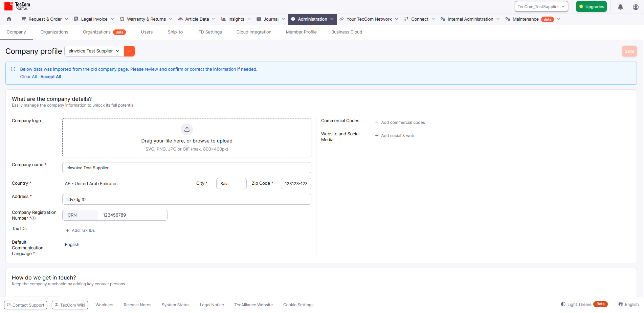Click the Contact Support button
This screenshot has height=313, width=644.
tap(26, 305)
